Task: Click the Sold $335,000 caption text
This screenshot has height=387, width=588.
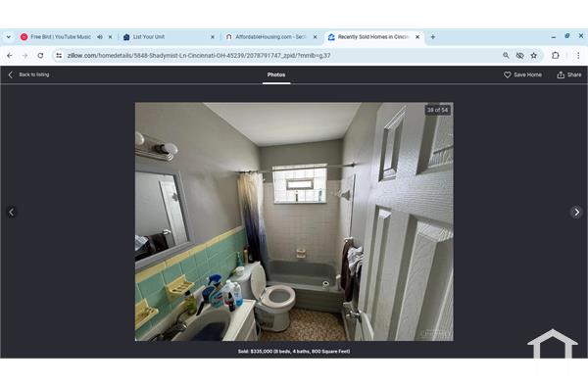Action: pyautogui.click(x=294, y=352)
